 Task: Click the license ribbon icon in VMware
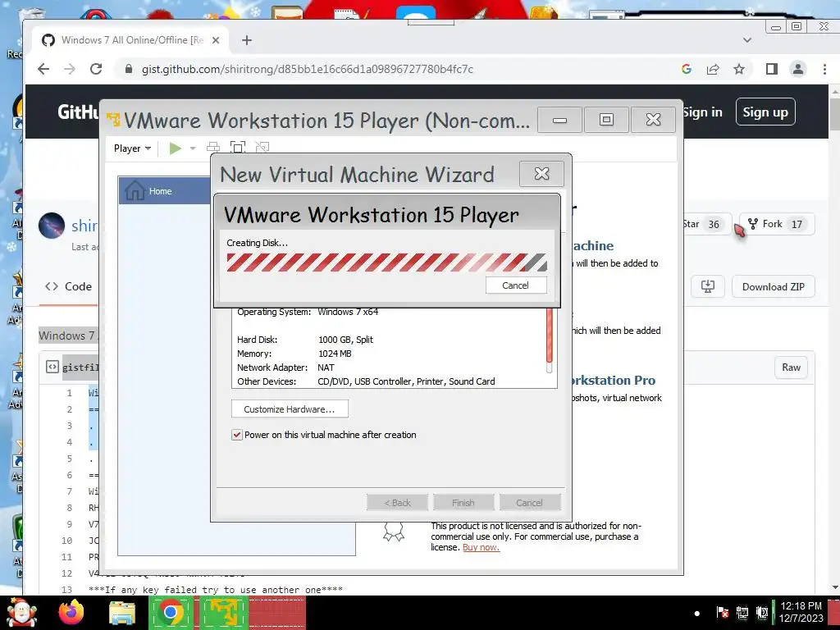point(394,532)
